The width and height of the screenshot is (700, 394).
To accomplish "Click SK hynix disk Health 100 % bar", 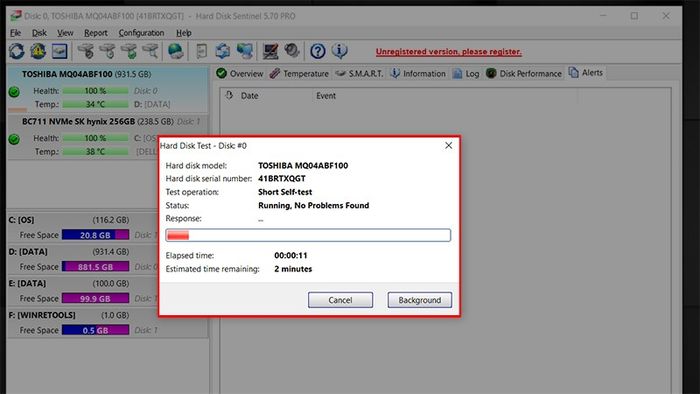I will (96, 138).
